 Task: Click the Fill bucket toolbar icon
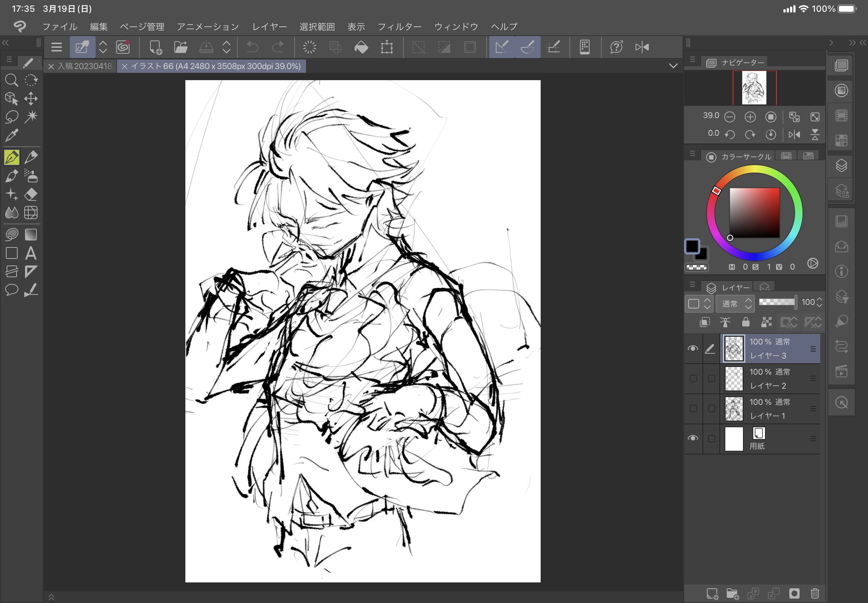tap(361, 47)
